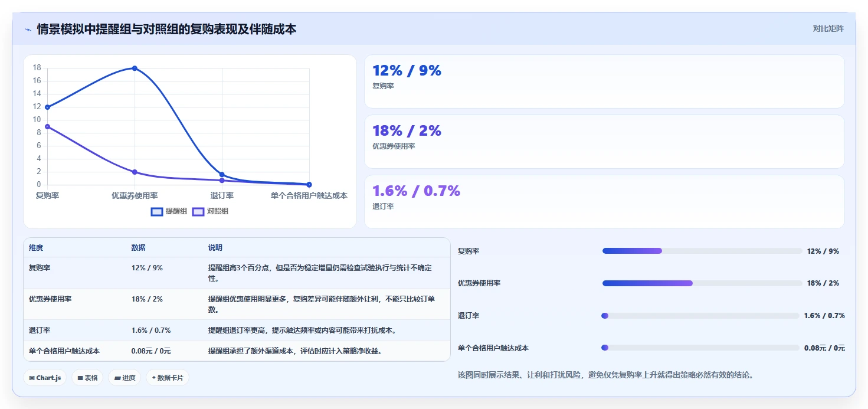Click the 复购率 progress bar

point(702,251)
